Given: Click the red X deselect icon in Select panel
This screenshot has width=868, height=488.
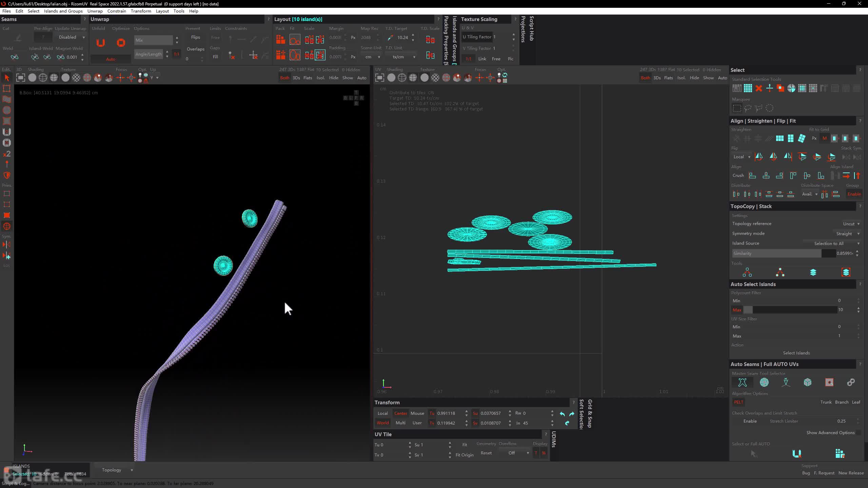Looking at the screenshot, I should (759, 88).
